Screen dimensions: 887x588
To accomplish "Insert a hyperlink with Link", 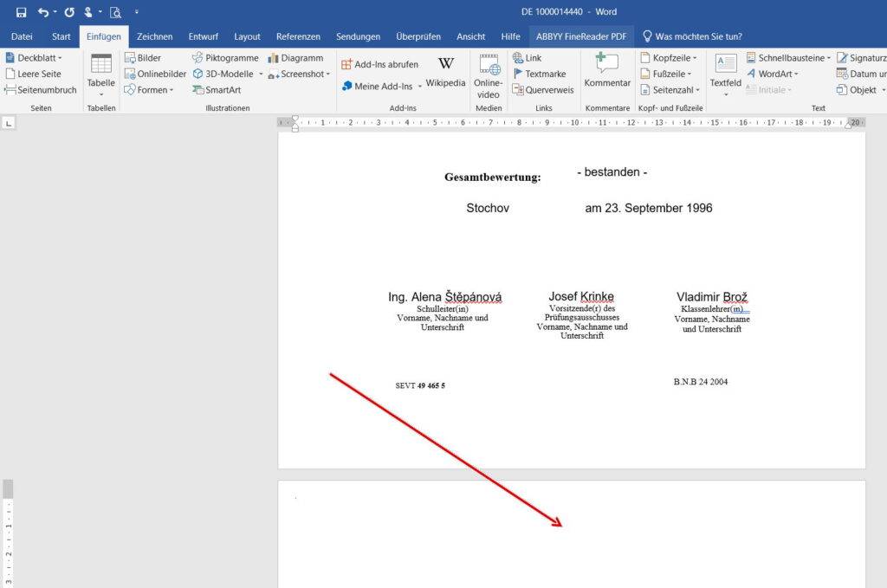I will click(x=528, y=58).
